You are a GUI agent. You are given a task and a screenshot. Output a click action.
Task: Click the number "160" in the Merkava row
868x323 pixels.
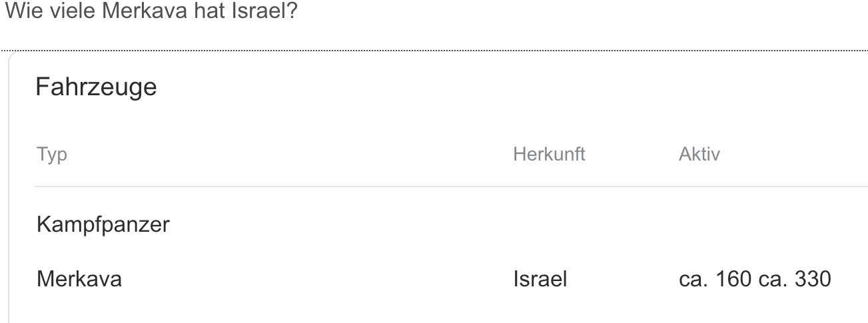pyautogui.click(x=734, y=279)
